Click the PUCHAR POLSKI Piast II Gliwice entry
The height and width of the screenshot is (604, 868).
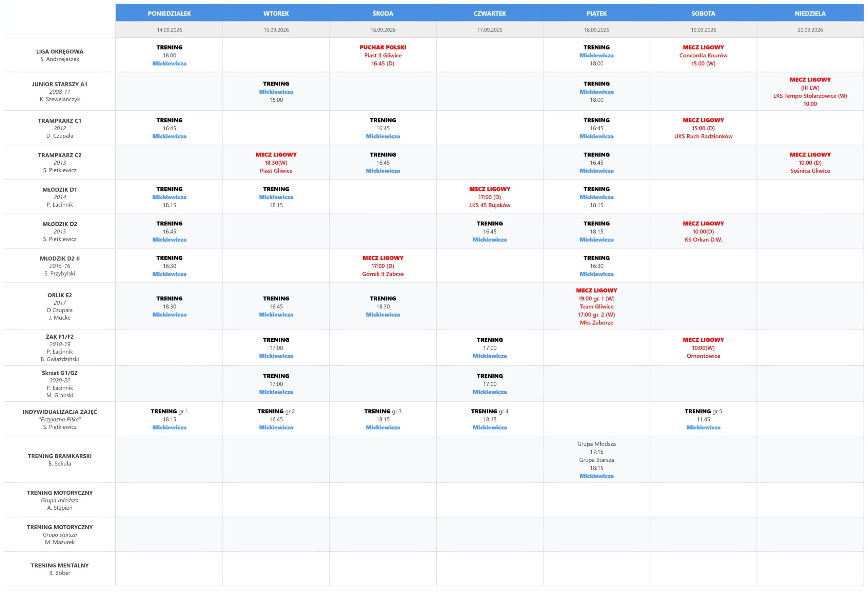[x=382, y=55]
